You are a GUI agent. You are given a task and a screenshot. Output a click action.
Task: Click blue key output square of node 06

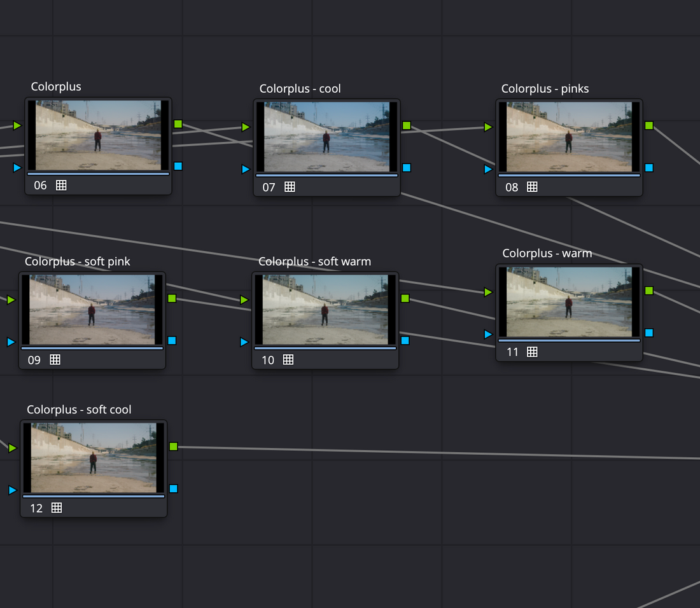(178, 167)
